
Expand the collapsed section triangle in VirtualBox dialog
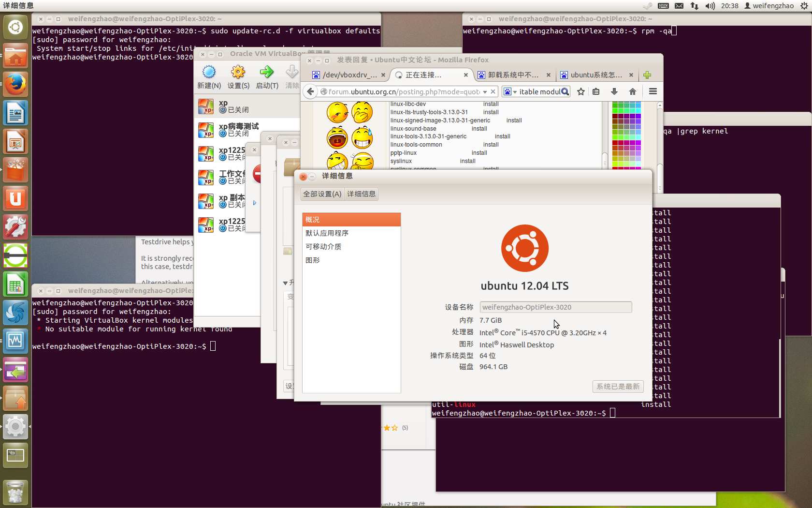pyautogui.click(x=285, y=283)
